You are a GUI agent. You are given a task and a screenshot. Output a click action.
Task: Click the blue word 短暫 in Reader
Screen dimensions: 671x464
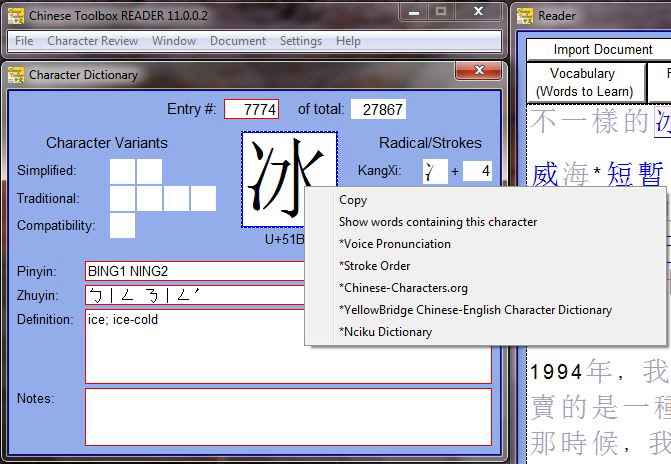pos(636,175)
